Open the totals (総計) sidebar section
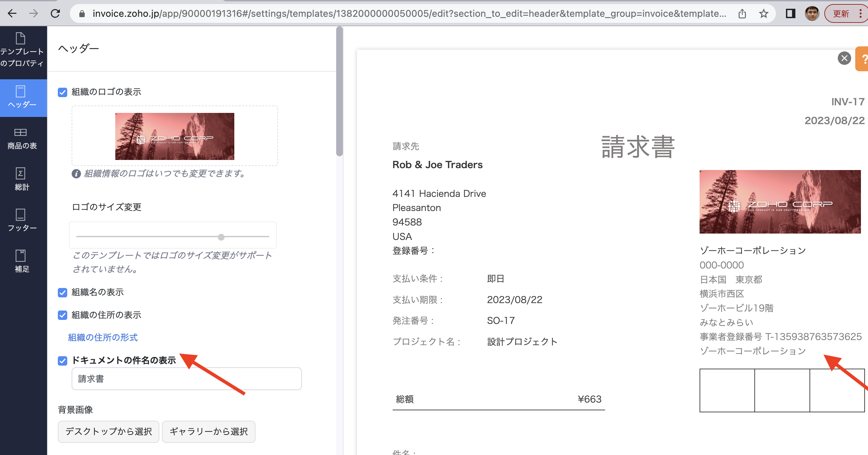 coord(22,179)
